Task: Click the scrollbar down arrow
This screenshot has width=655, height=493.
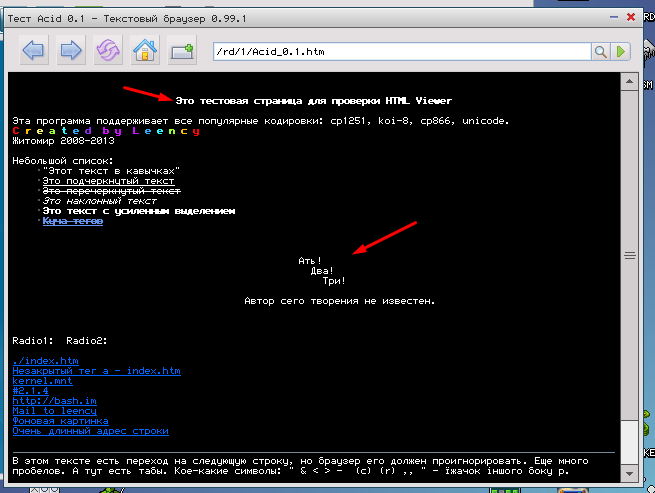Action: pos(629,472)
